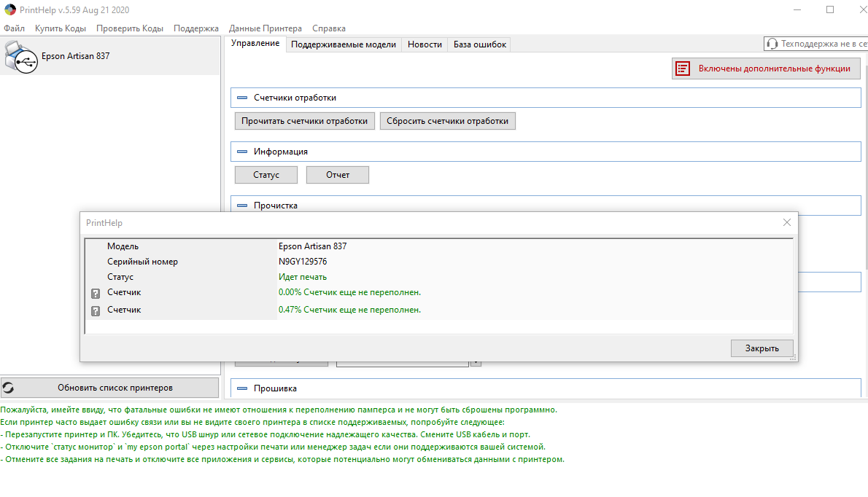This screenshot has height=497, width=868.
Task: Collapse the Счетчики отработки section
Action: [x=242, y=98]
